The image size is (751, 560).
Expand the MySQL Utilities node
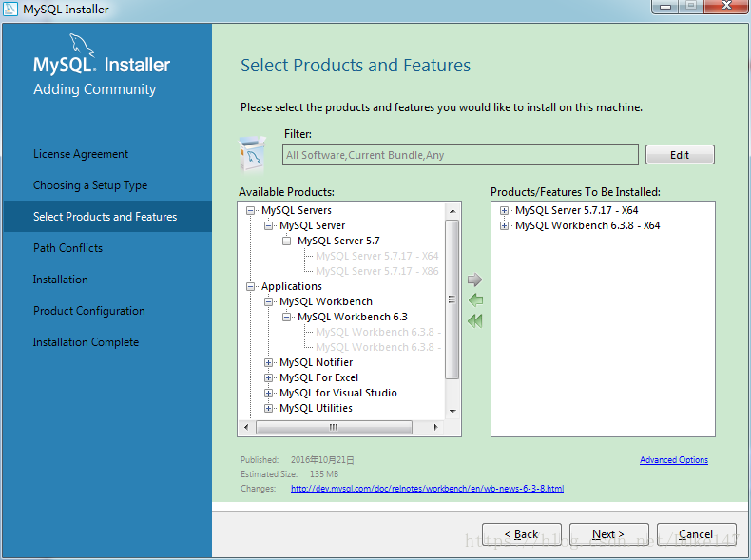(268, 409)
